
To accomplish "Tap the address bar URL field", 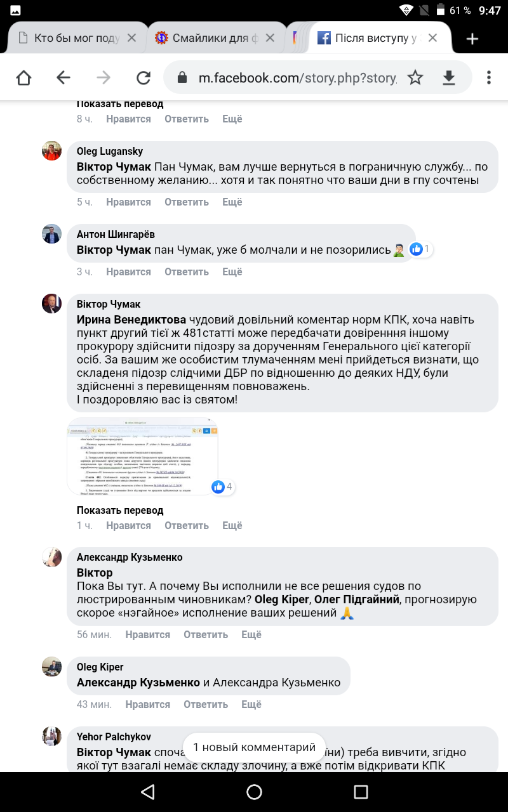I will [x=297, y=77].
